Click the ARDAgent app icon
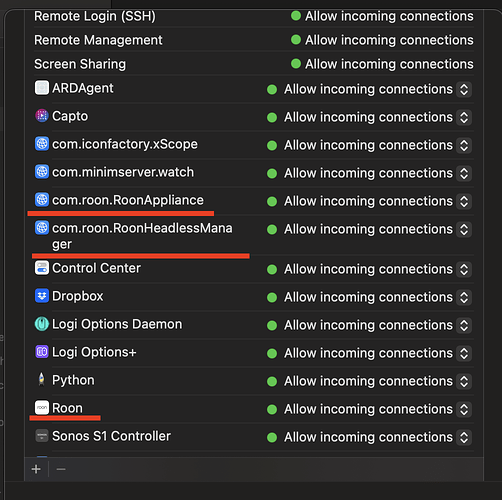The height and width of the screenshot is (500, 502). (x=42, y=88)
